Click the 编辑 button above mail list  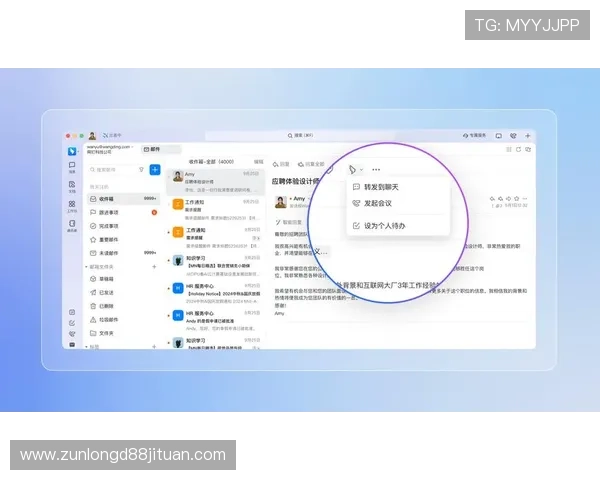pyautogui.click(x=259, y=162)
